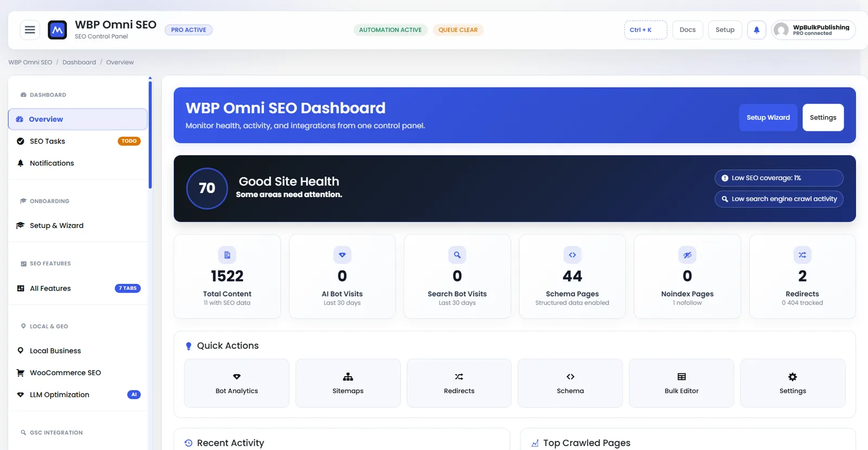Open Notifications in the sidebar
This screenshot has width=868, height=450.
pyautogui.click(x=78, y=163)
